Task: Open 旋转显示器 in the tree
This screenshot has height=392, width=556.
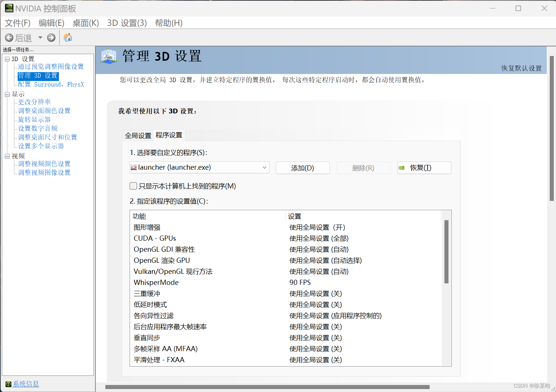Action: coord(34,120)
